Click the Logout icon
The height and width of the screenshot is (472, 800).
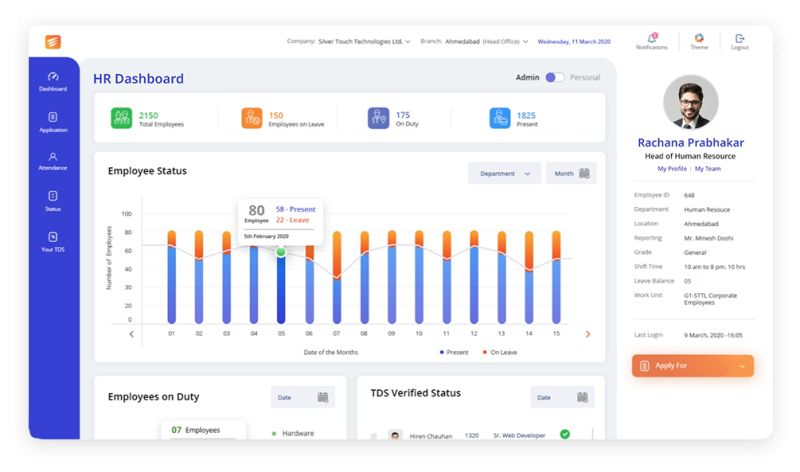point(740,38)
